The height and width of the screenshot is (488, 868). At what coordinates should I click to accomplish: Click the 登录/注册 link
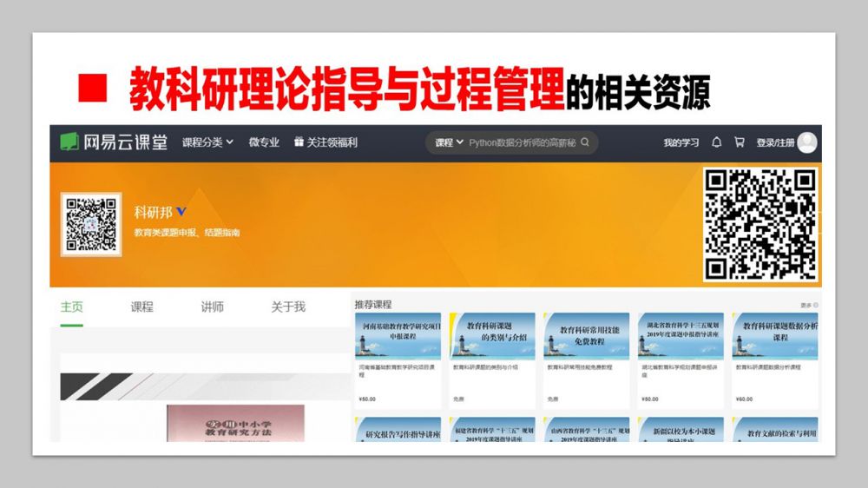click(x=774, y=142)
